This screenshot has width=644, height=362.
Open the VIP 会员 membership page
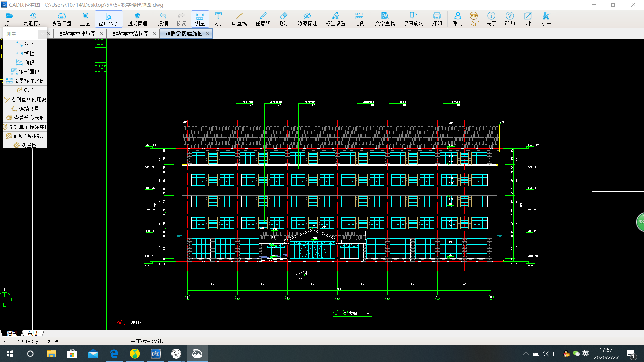(x=474, y=19)
